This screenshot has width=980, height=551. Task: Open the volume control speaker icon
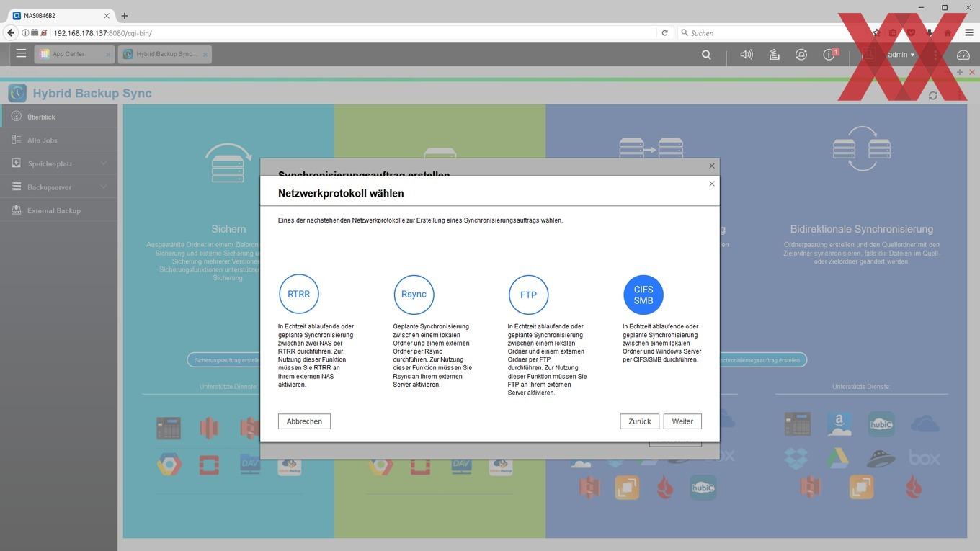pos(747,55)
